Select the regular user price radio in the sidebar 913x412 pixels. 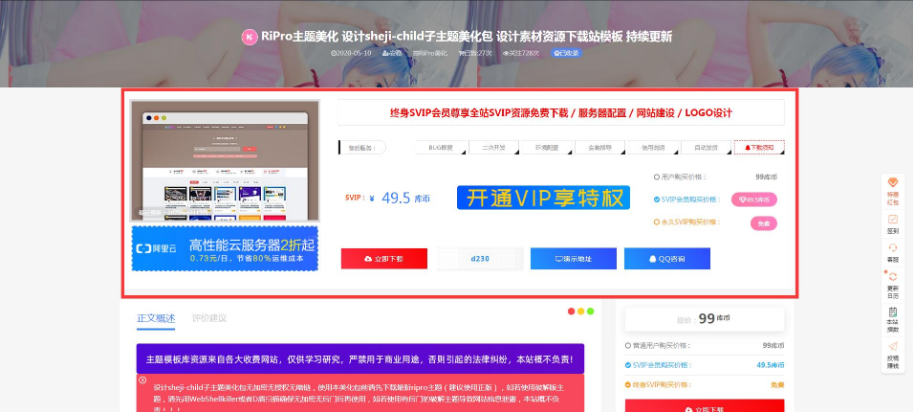[x=628, y=346]
